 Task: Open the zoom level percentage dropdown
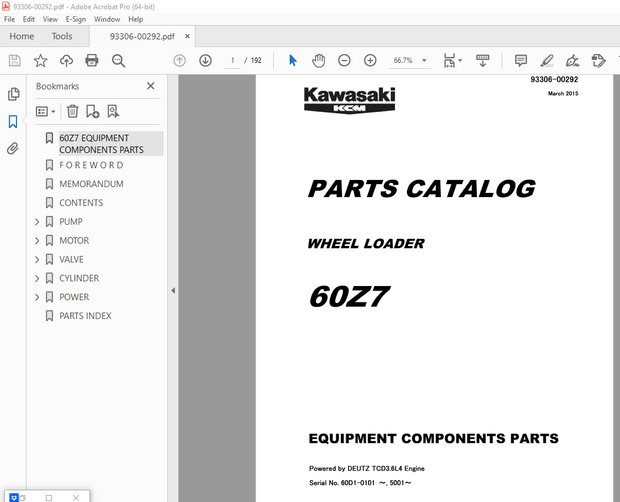[424, 60]
